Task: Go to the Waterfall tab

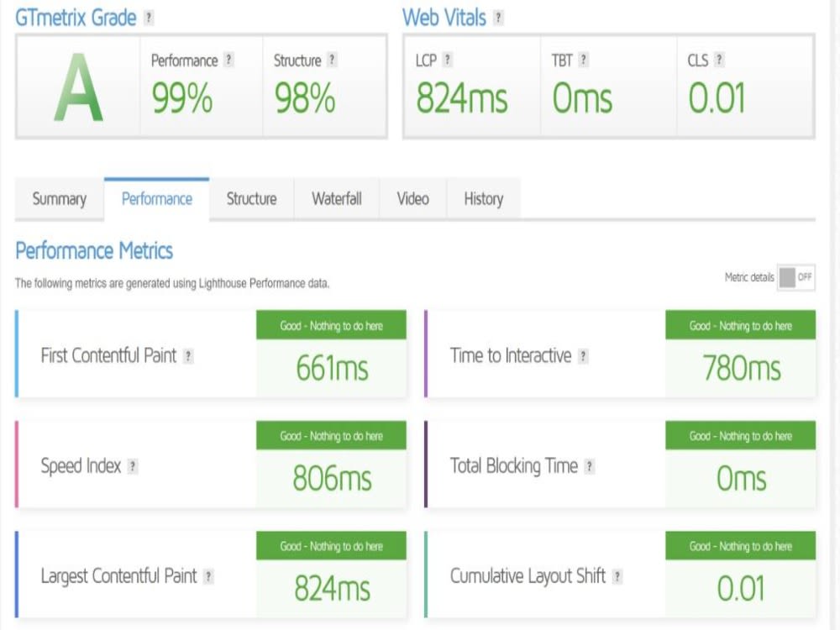Action: click(x=337, y=199)
